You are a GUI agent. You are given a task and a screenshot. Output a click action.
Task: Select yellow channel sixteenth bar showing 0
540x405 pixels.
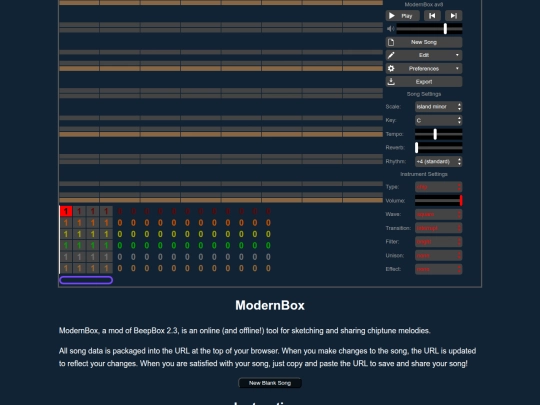(x=268, y=234)
